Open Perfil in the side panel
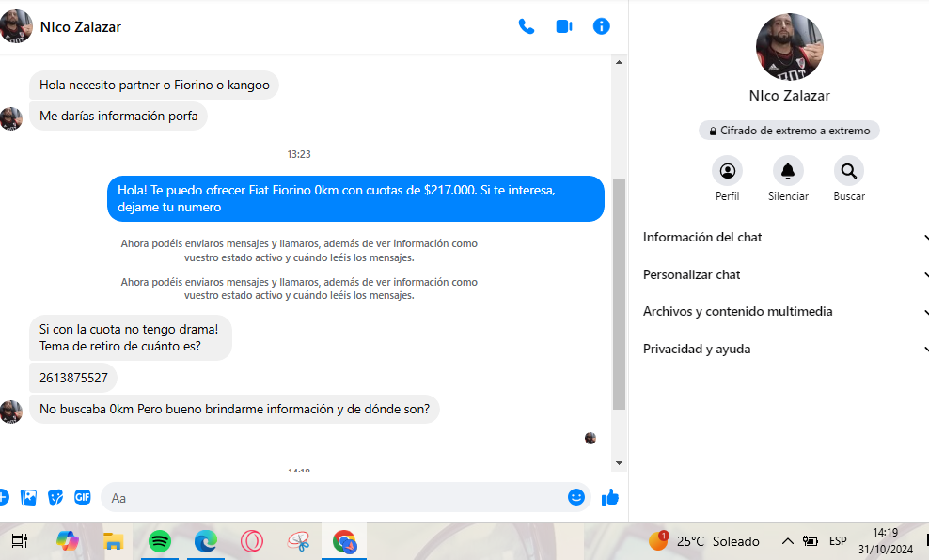The height and width of the screenshot is (560, 929). [727, 171]
